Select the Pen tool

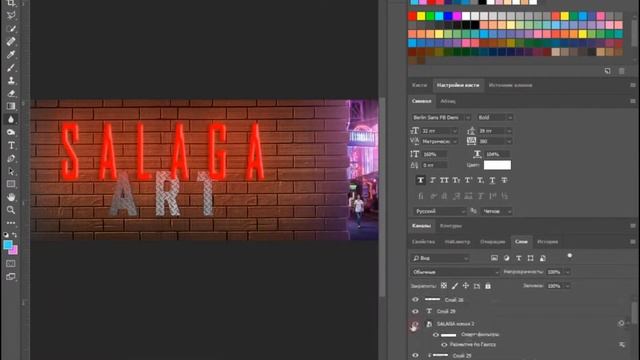tap(11, 158)
